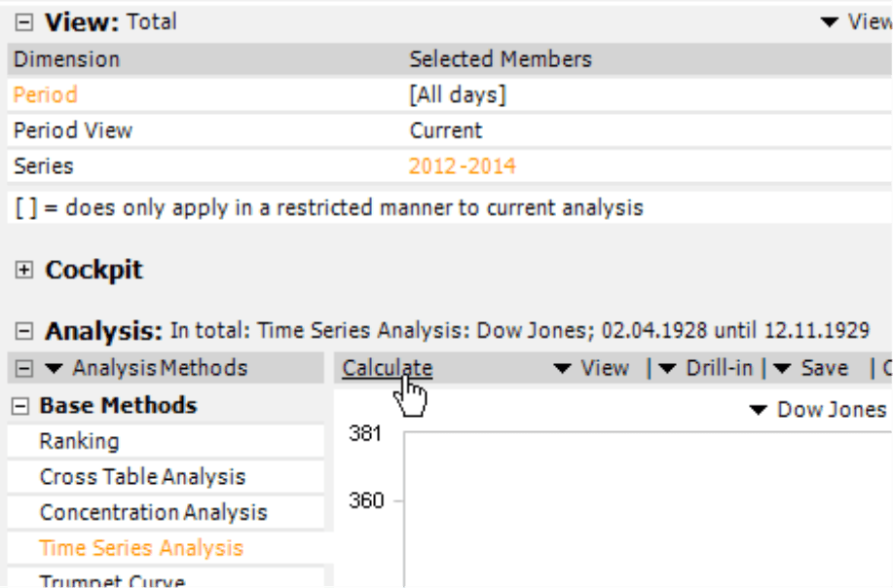The width and height of the screenshot is (893, 588).
Task: Open the Drill-in menu
Action: pos(706,368)
